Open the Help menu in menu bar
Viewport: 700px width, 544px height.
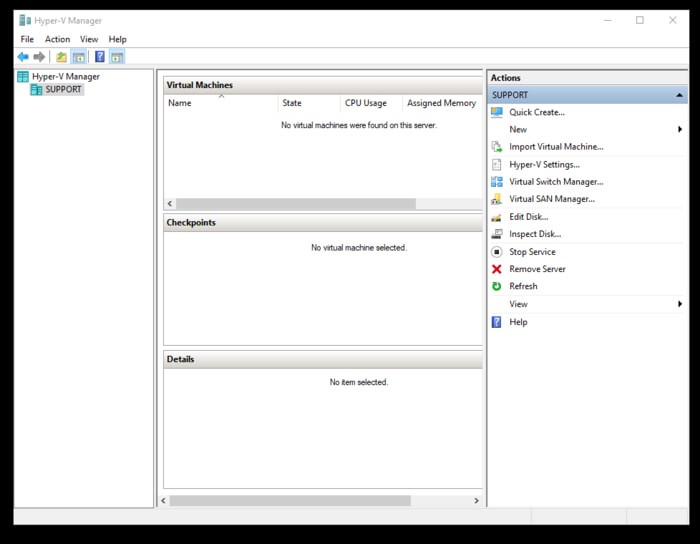[x=117, y=39]
